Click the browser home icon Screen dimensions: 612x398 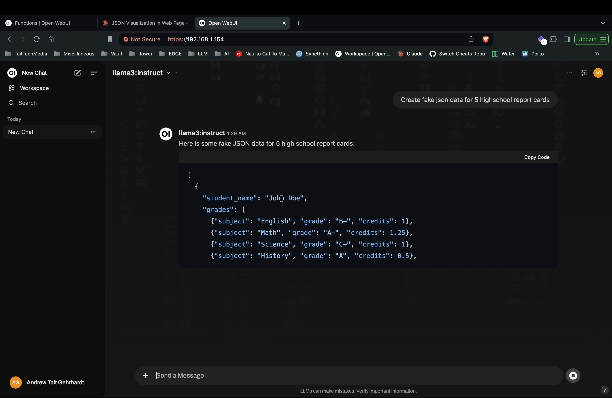[51, 39]
